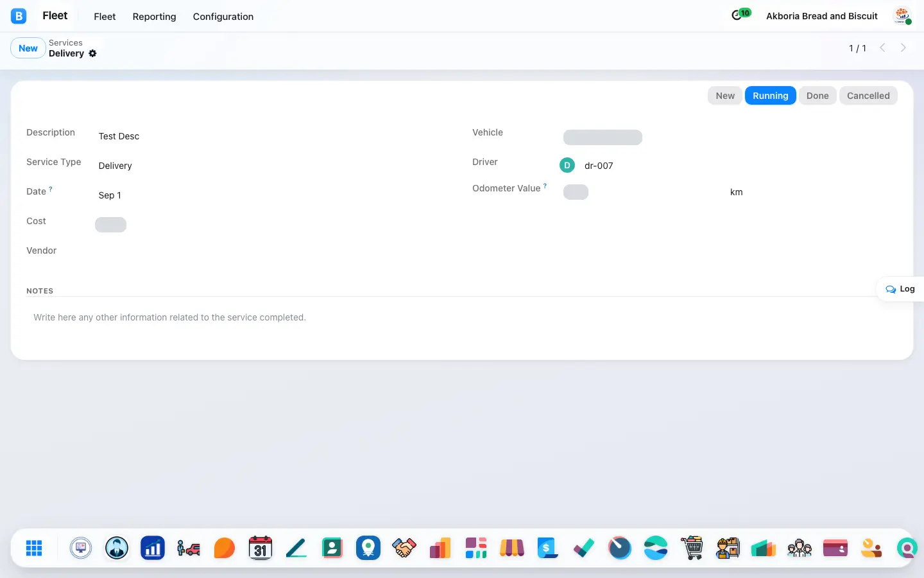Open the user avatar menu
This screenshot has width=924, height=578.
pos(902,16)
